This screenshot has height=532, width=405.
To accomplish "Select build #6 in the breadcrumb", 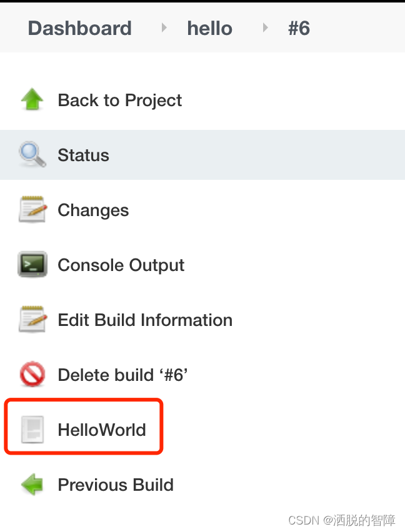I will 299,28.
